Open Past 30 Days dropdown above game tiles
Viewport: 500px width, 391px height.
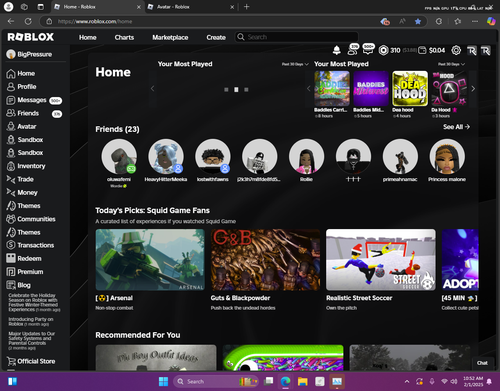(451, 64)
